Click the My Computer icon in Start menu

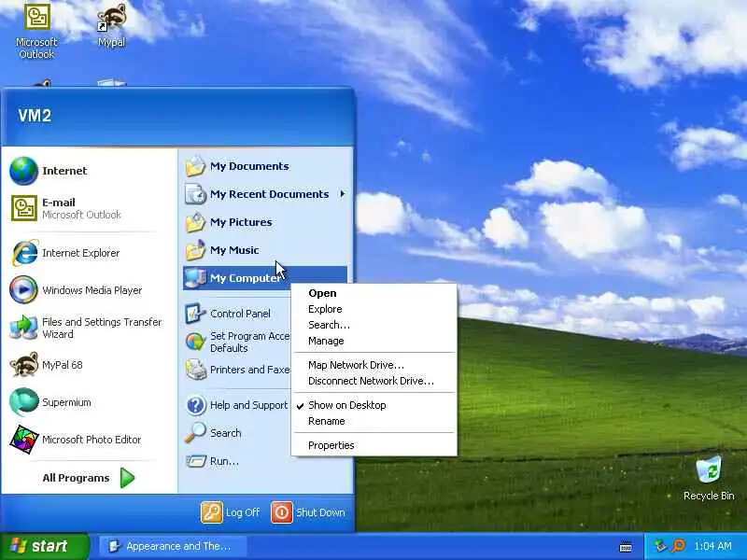coord(195,278)
